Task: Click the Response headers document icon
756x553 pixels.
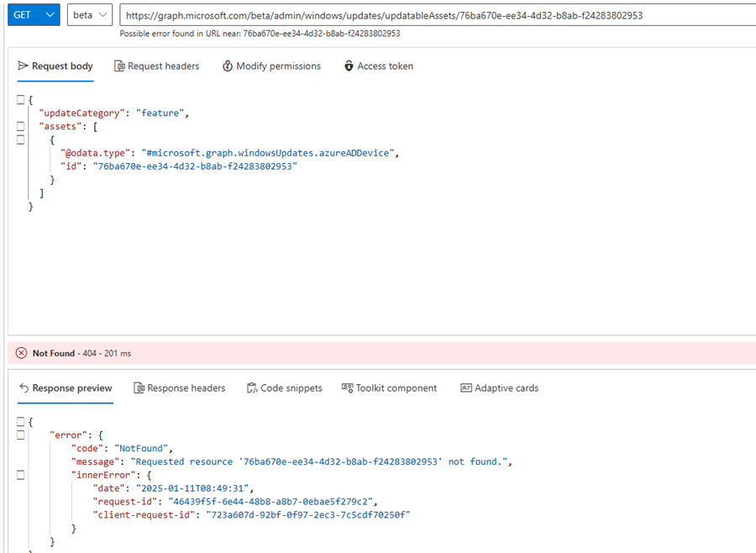Action: coord(139,388)
